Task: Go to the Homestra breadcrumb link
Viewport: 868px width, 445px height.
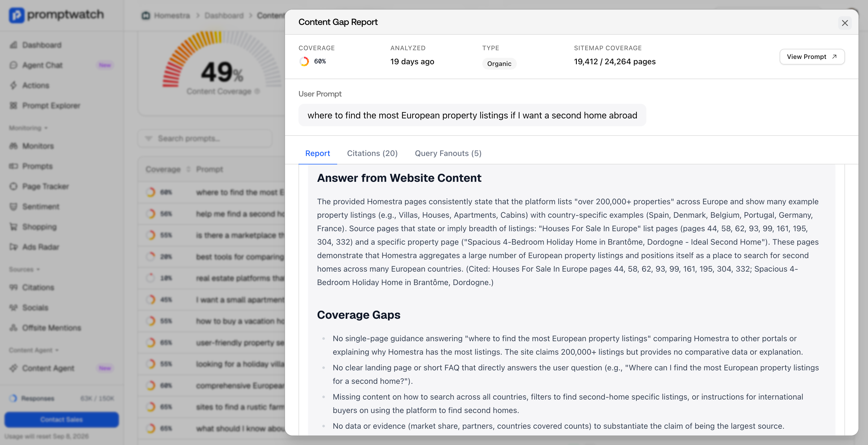Action: pyautogui.click(x=172, y=15)
